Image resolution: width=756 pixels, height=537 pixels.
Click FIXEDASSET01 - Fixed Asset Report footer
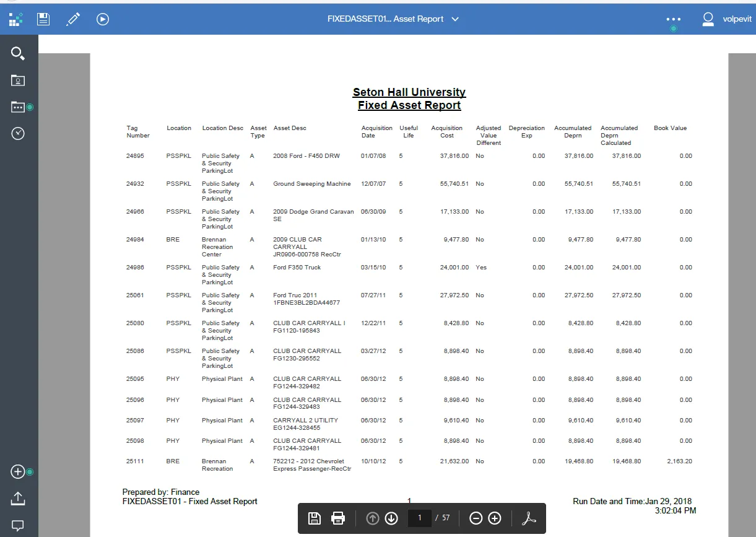pos(190,501)
